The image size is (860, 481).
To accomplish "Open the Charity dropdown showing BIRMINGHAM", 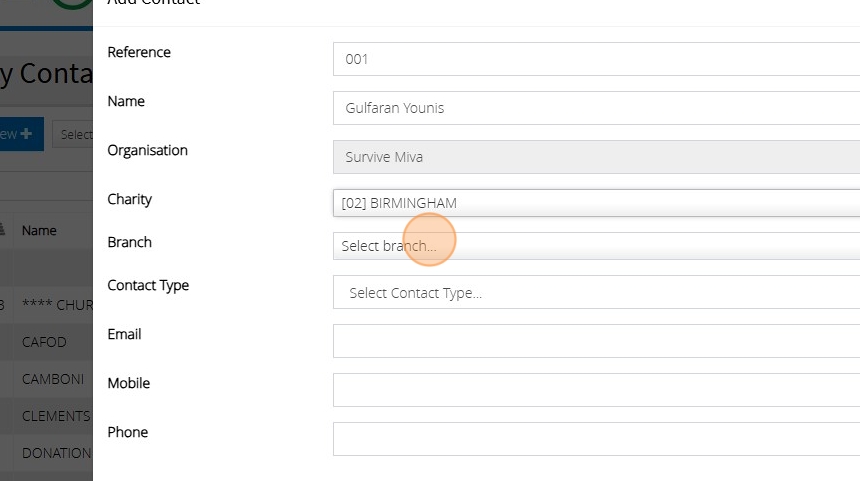I will (x=596, y=203).
